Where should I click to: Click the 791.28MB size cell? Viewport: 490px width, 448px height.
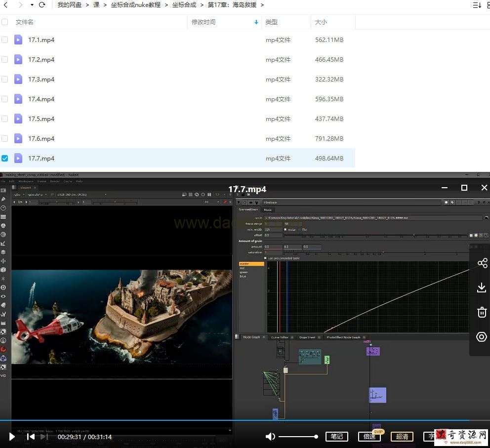click(329, 138)
